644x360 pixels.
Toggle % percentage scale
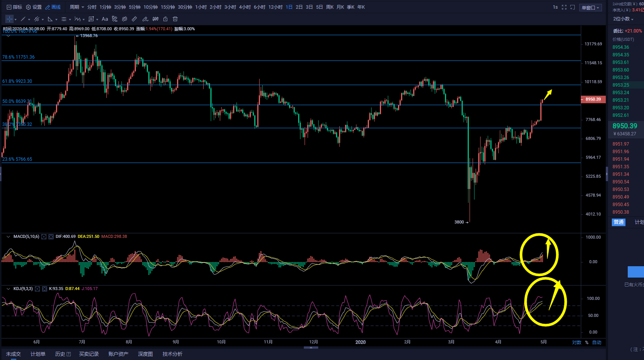click(587, 343)
